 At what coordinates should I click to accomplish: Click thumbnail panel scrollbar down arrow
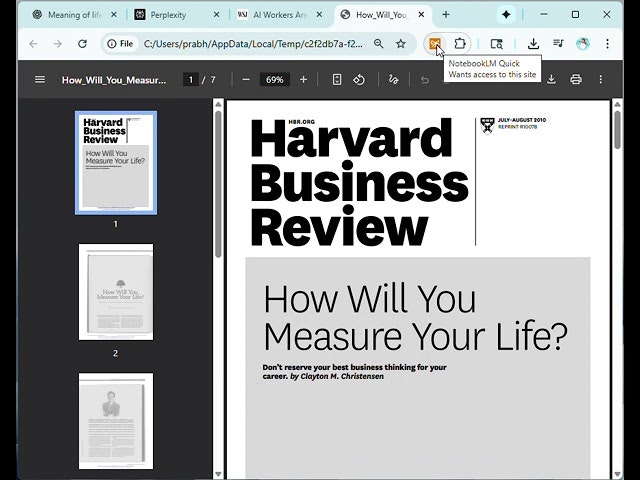click(218, 474)
